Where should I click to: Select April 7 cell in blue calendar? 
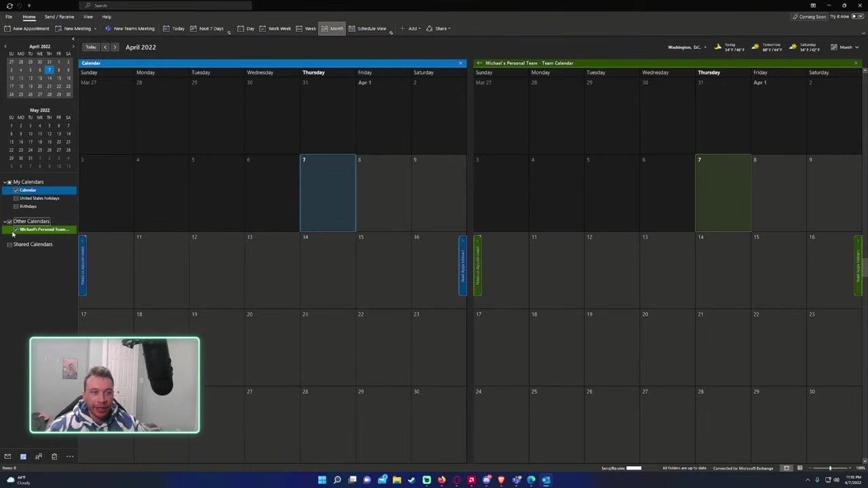(328, 193)
